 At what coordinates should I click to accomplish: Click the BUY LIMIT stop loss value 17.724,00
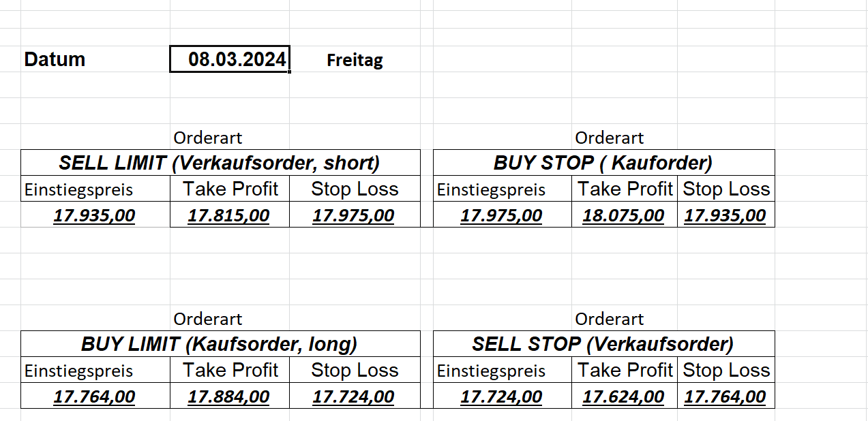[354, 396]
